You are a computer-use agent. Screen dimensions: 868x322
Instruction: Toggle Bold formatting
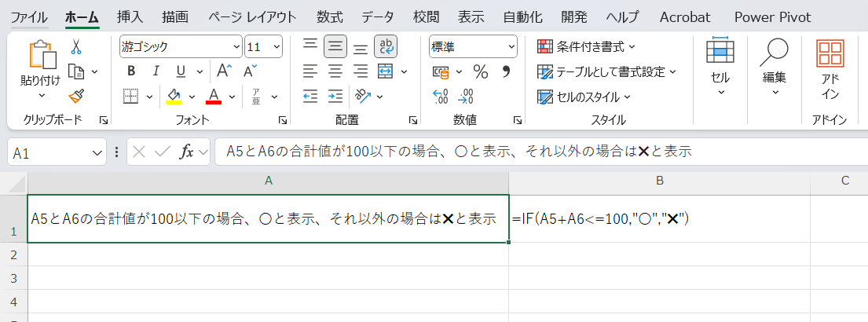131,71
